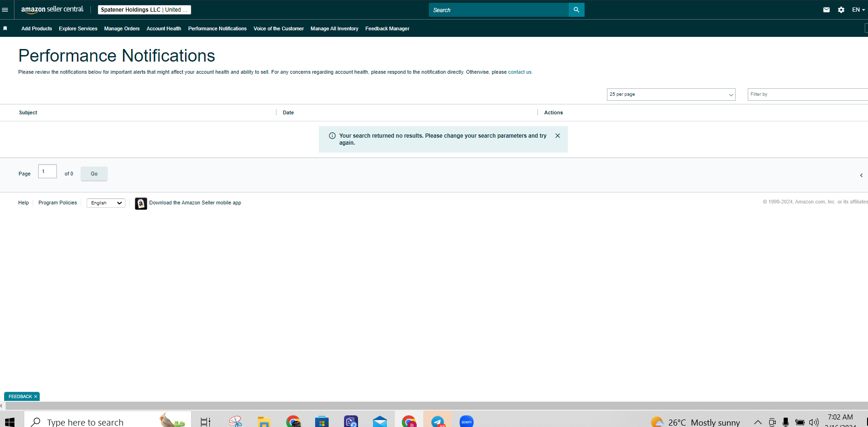Open Telegram from the taskbar
The width and height of the screenshot is (868, 427).
click(x=438, y=421)
